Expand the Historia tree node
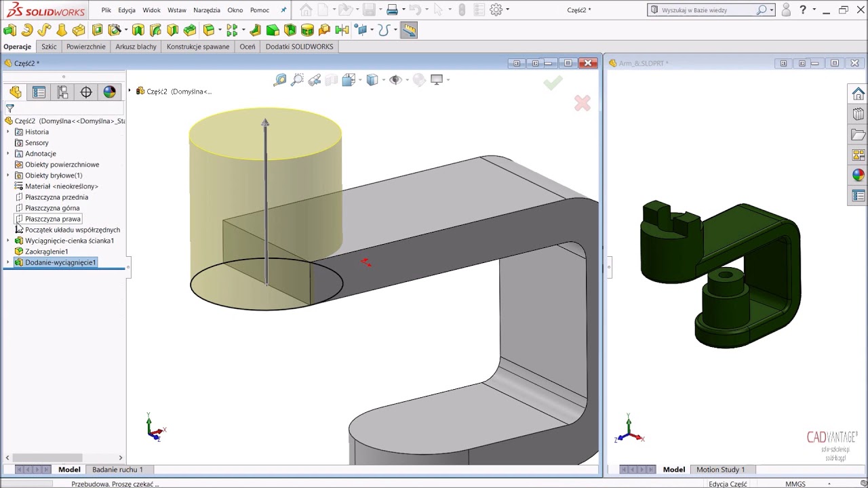Viewport: 868px width, 488px height. click(8, 132)
